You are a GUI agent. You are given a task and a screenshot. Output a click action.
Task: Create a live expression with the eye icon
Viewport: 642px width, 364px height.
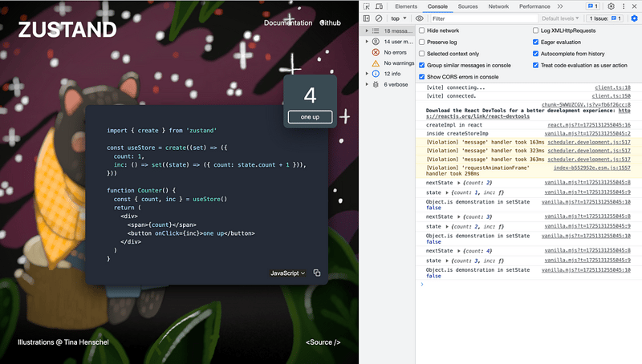419,18
